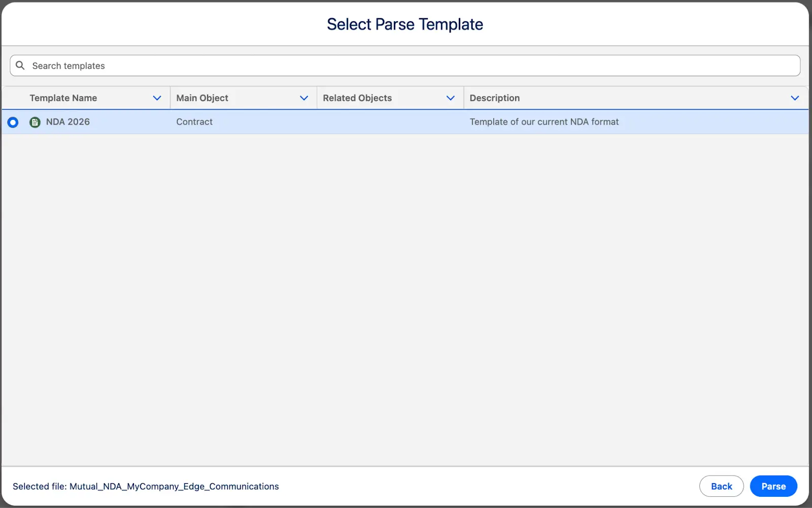Click the Select Parse Template dialog title
The width and height of the screenshot is (812, 508).
click(405, 24)
